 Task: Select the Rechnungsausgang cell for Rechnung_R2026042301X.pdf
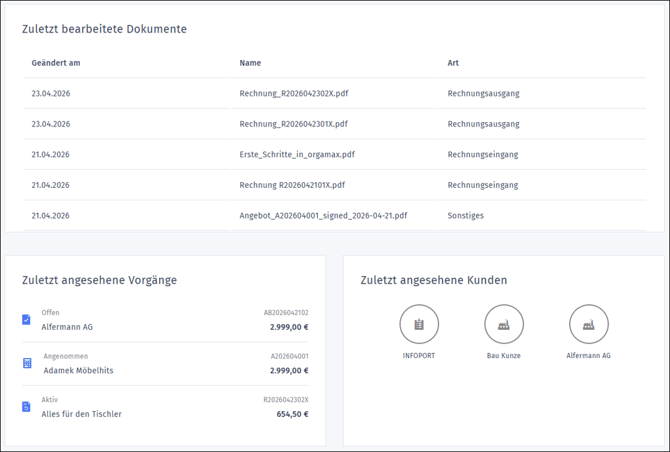click(x=483, y=124)
